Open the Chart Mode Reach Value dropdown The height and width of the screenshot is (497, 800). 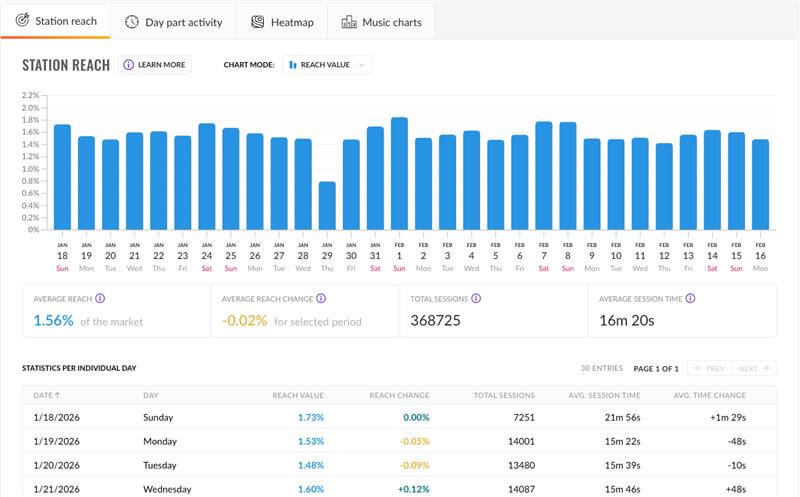tap(327, 65)
